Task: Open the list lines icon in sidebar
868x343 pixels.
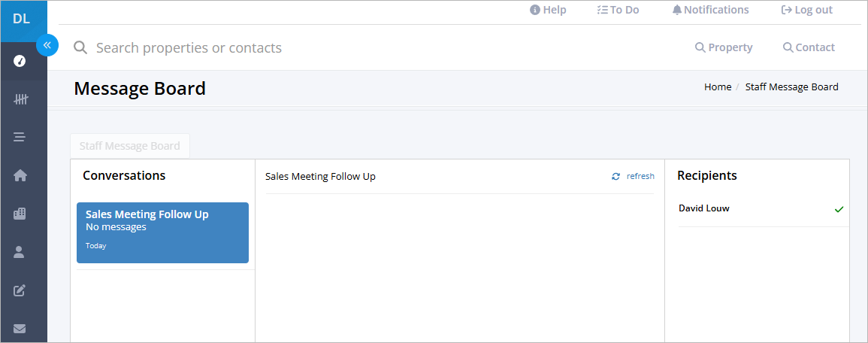Action: click(x=20, y=137)
